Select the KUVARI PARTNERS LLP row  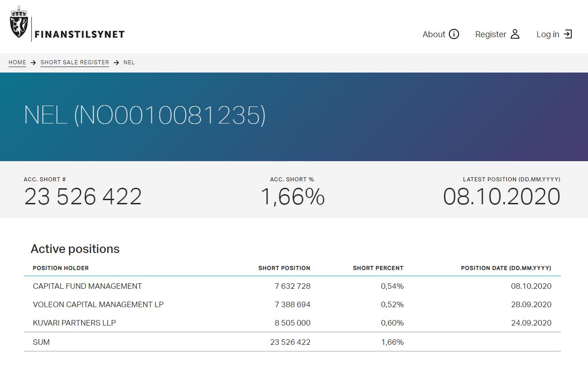pos(74,323)
